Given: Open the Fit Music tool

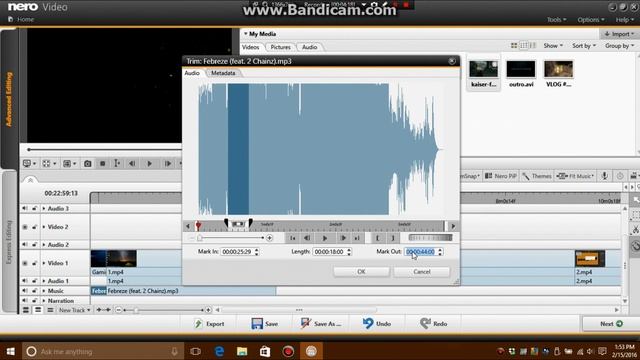Looking at the screenshot, I should click(575, 176).
